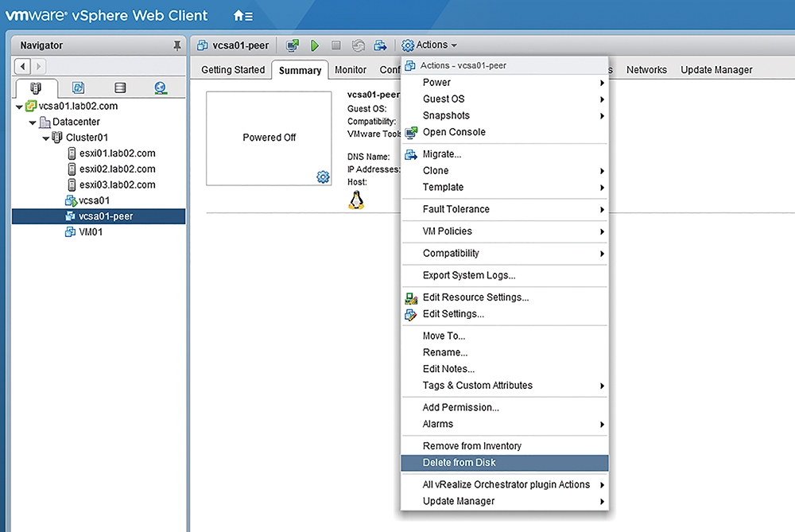795x532 pixels.
Task: Open the Networks tab
Action: tap(646, 70)
